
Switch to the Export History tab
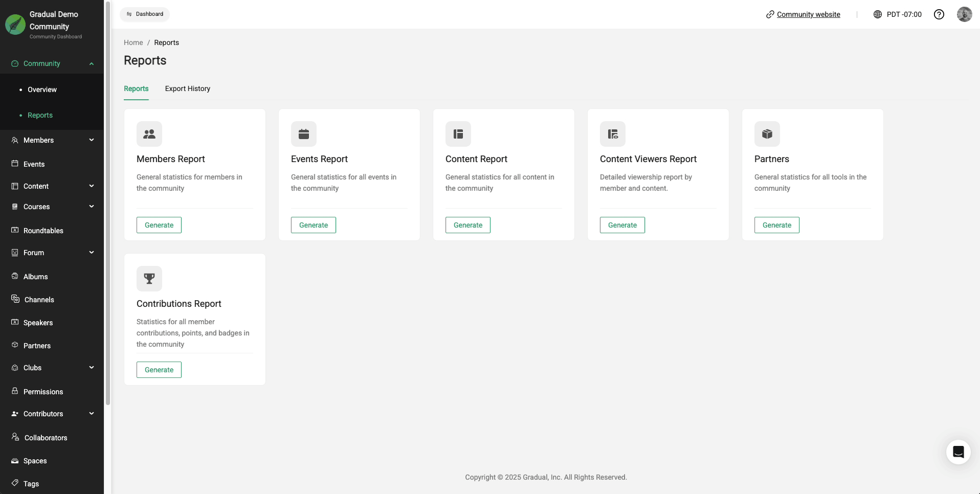[x=188, y=88]
